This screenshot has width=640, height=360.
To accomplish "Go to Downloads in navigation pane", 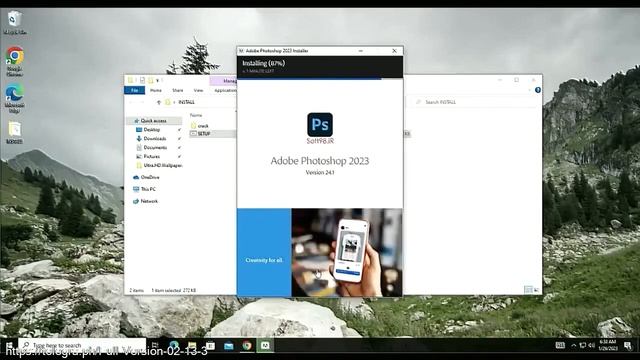I will (x=155, y=138).
